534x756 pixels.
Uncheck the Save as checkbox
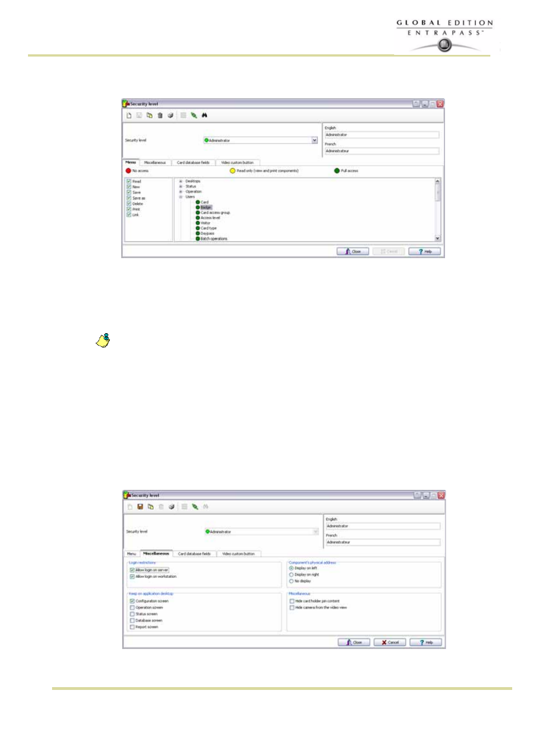129,198
